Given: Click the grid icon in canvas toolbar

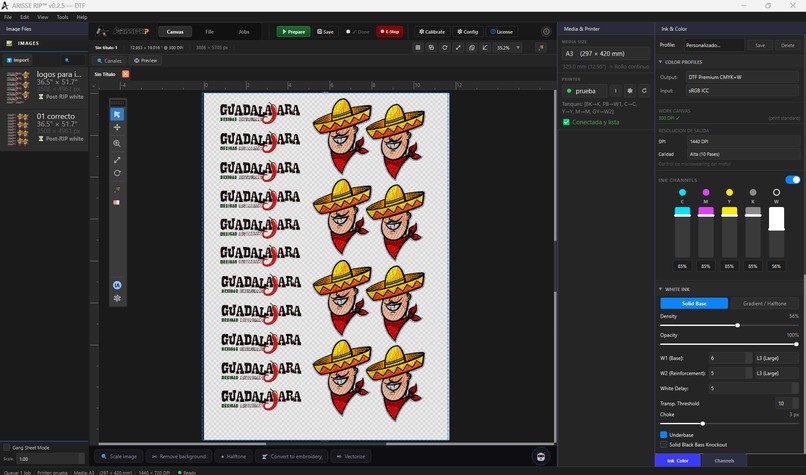Looking at the screenshot, I should pyautogui.click(x=418, y=47).
